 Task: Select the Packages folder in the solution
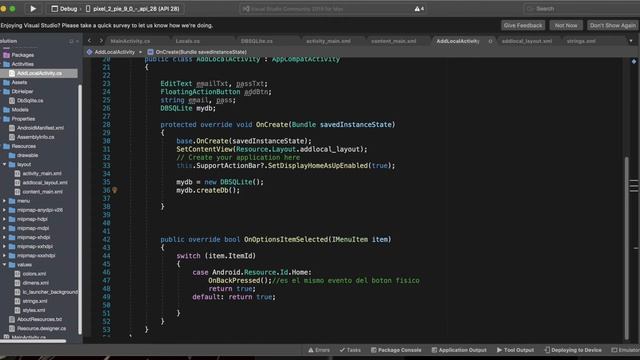[x=22, y=55]
